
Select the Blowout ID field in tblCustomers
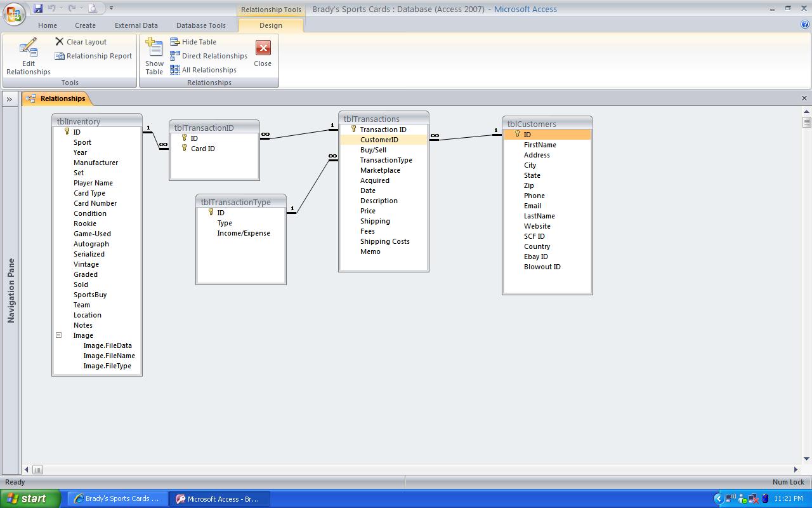547,267
